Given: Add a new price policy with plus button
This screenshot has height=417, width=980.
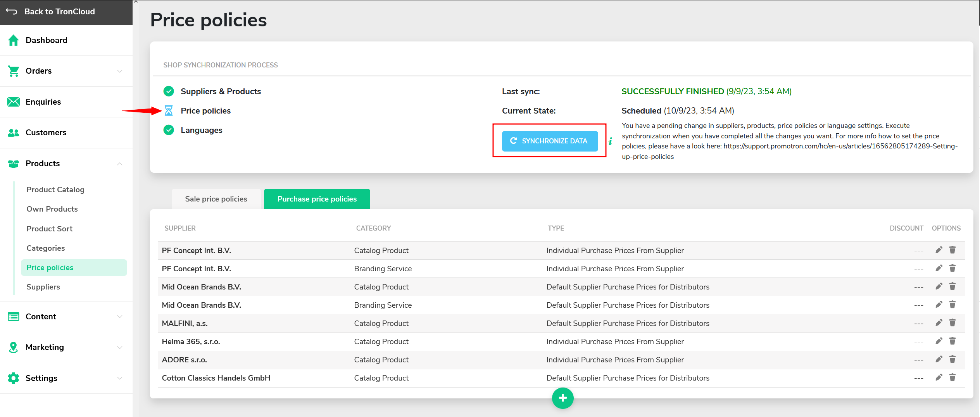Looking at the screenshot, I should click(x=562, y=398).
